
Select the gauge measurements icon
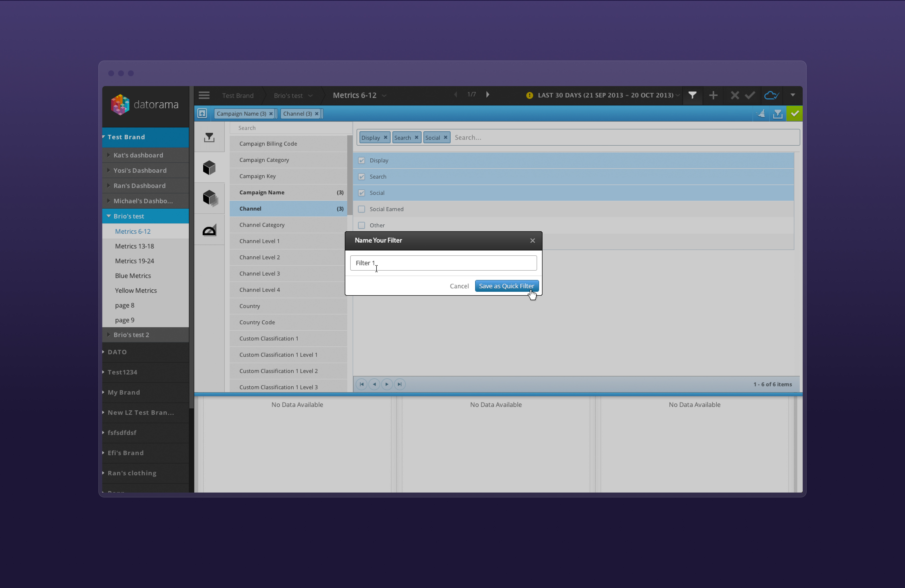209,230
